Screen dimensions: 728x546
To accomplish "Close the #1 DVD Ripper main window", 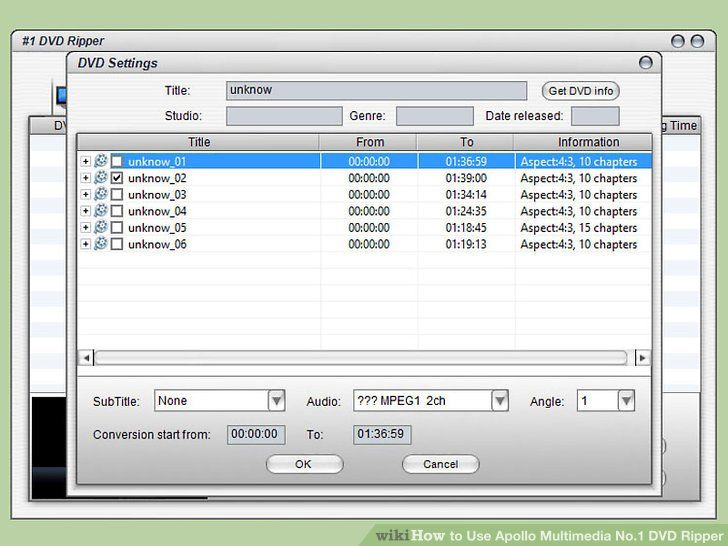I will pyautogui.click(x=697, y=41).
